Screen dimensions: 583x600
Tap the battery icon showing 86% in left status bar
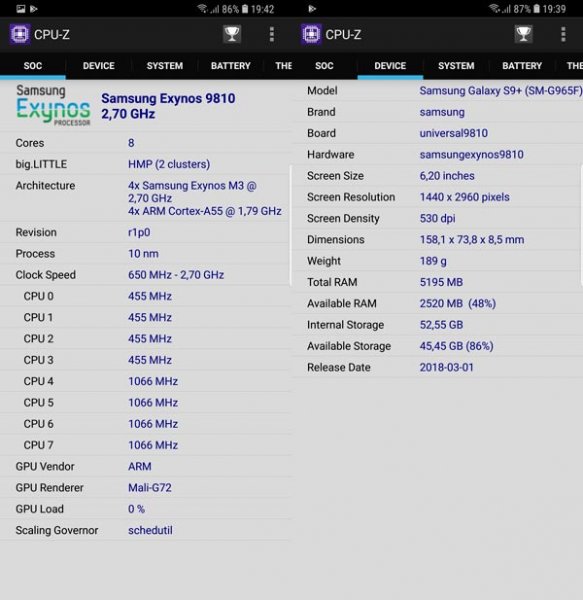[x=245, y=8]
